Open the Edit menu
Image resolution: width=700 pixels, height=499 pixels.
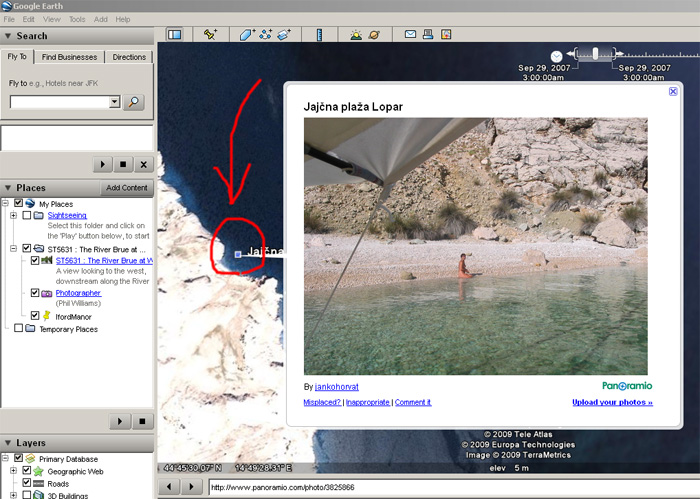tap(29, 19)
